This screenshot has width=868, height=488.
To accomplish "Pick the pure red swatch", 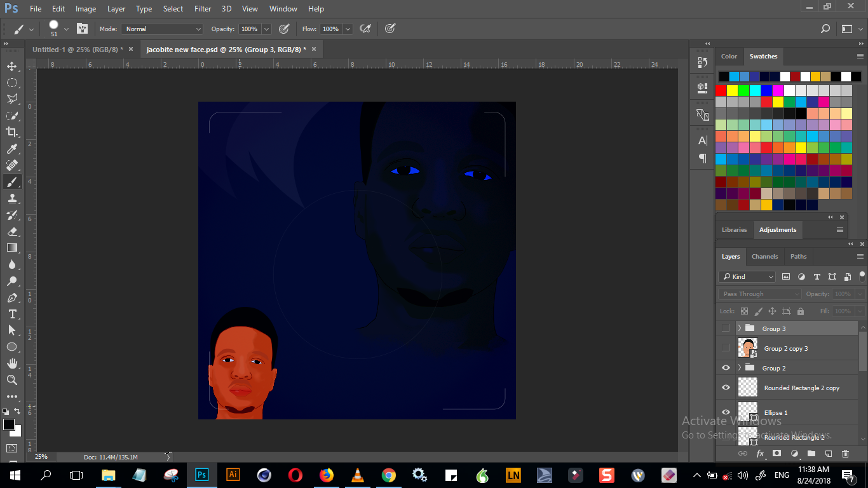I will tap(721, 90).
